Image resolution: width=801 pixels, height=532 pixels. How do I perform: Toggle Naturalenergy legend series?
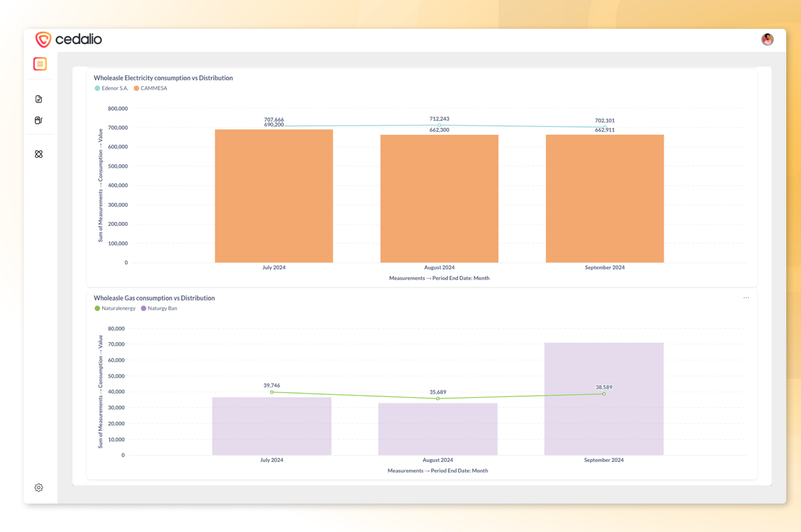115,309
